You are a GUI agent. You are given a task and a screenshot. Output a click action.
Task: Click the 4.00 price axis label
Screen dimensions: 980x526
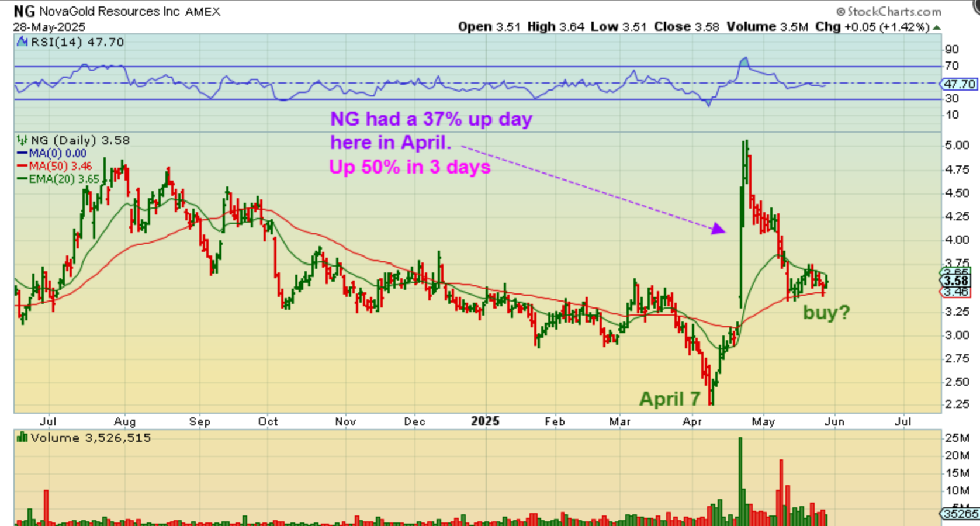click(957, 240)
